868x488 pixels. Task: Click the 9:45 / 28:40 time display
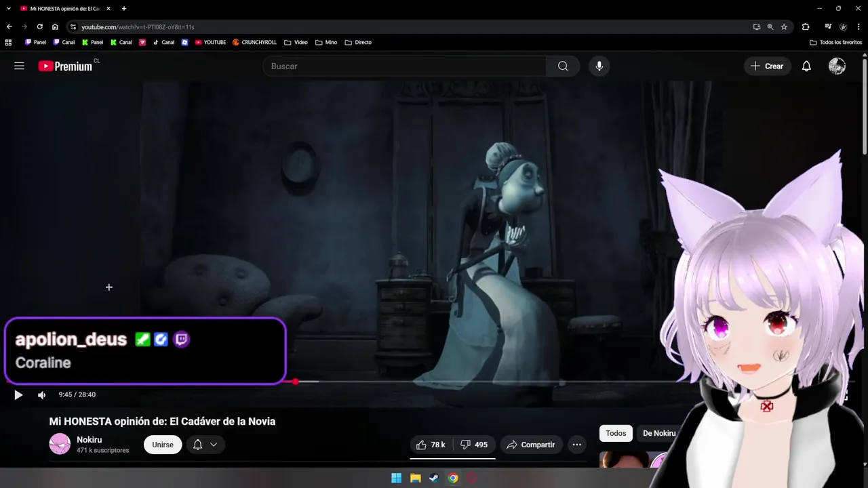point(77,394)
